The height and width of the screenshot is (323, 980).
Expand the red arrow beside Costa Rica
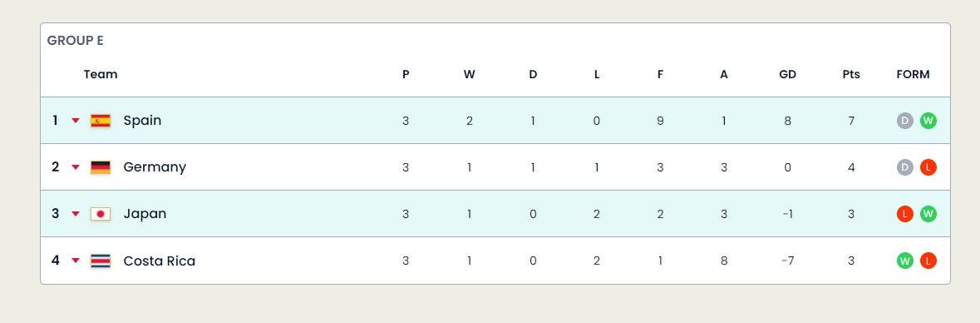76,261
